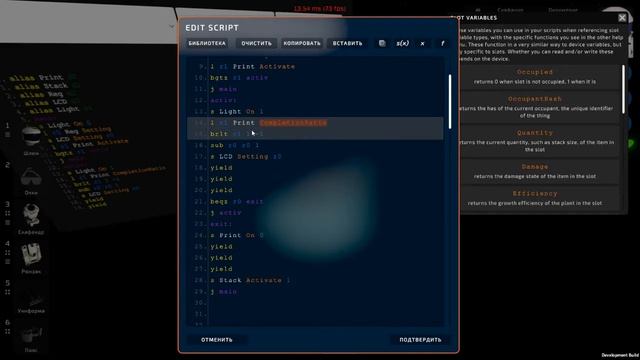Viewport: 640px width, 360px height.
Task: Click 'j main' on line 29
Action: [224, 292]
